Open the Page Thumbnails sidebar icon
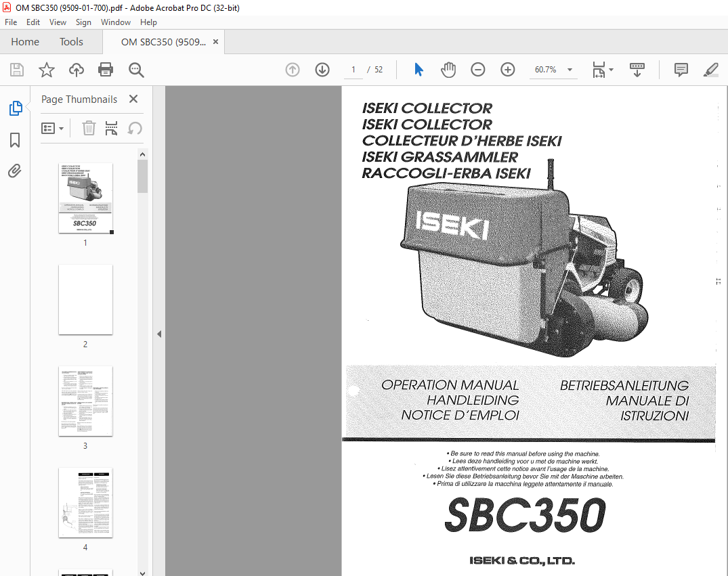The width and height of the screenshot is (728, 576). (16, 108)
